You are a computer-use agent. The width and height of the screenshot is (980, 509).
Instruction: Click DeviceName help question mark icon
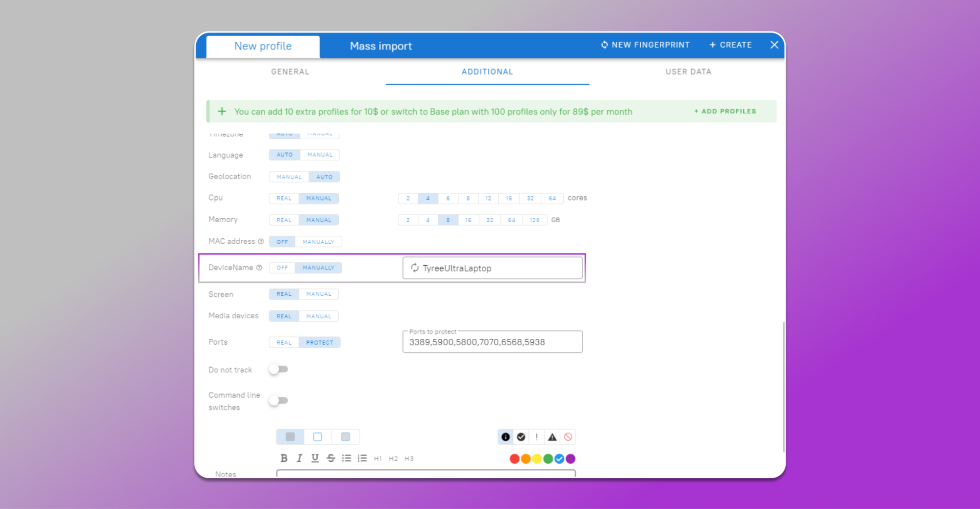click(x=259, y=268)
